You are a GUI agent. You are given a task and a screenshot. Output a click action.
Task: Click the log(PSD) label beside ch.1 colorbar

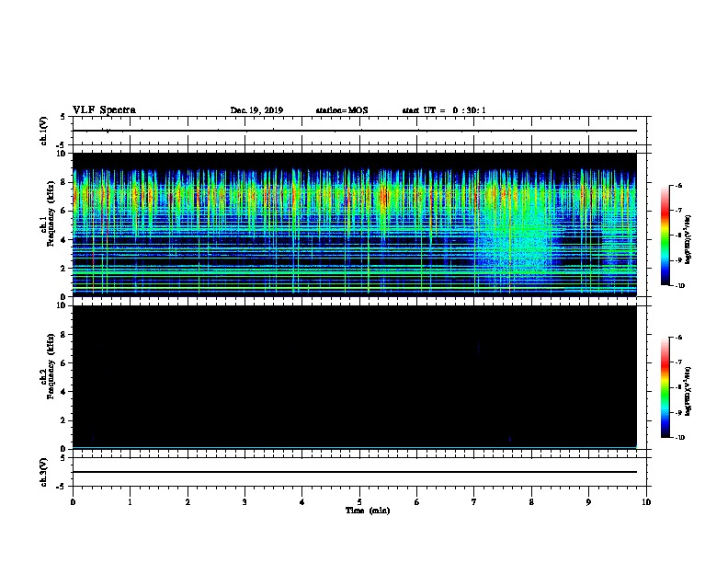688,240
